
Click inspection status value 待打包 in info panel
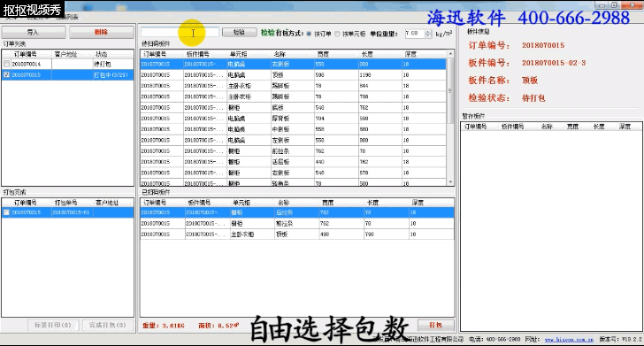pyautogui.click(x=533, y=98)
